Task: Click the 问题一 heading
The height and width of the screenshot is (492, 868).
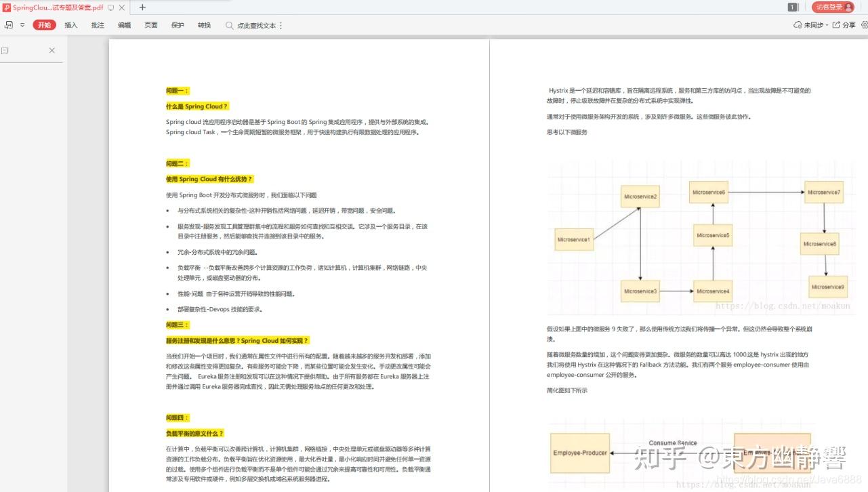Action: [178, 90]
